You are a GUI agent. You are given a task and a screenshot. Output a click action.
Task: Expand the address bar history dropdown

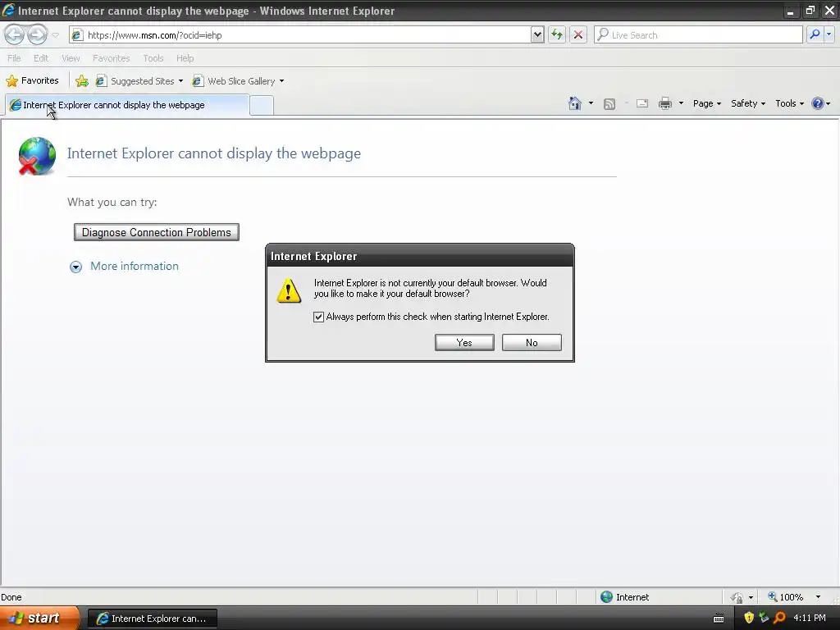pyautogui.click(x=537, y=35)
